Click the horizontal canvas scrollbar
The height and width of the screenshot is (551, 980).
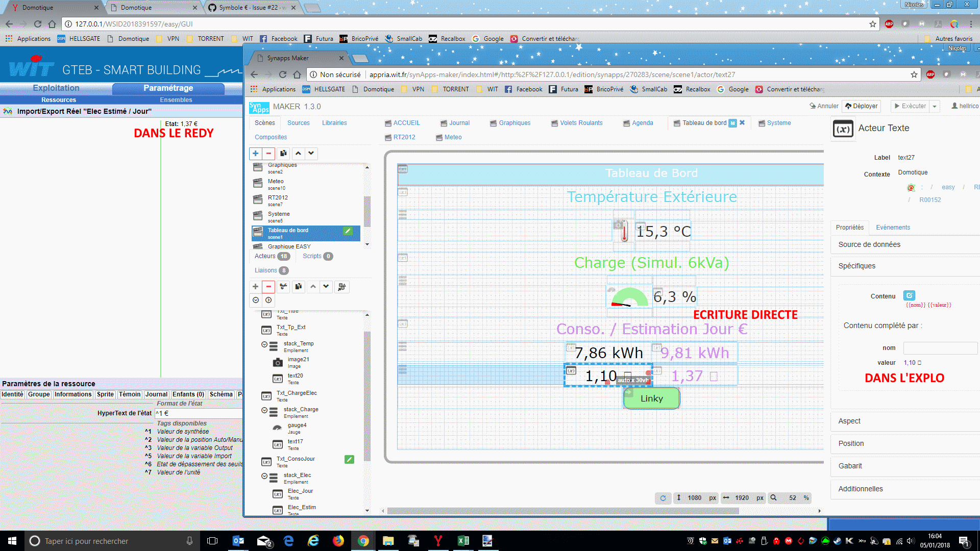coord(563,511)
